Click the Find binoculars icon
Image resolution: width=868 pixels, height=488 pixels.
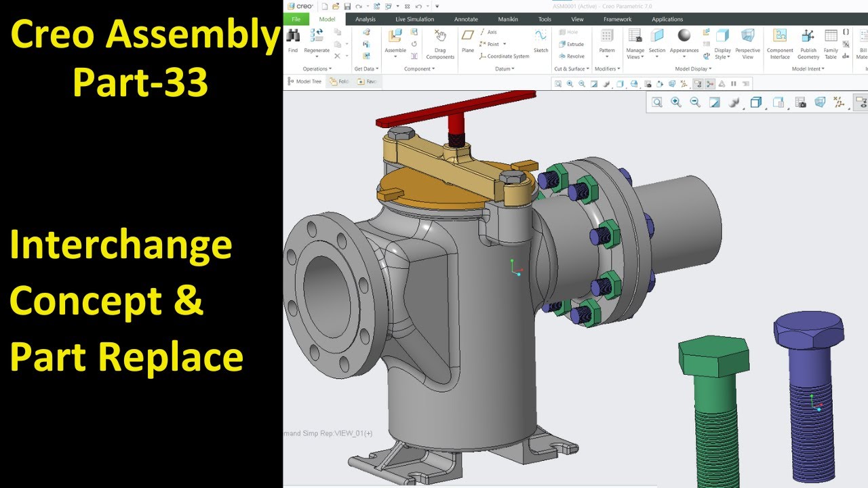[293, 36]
